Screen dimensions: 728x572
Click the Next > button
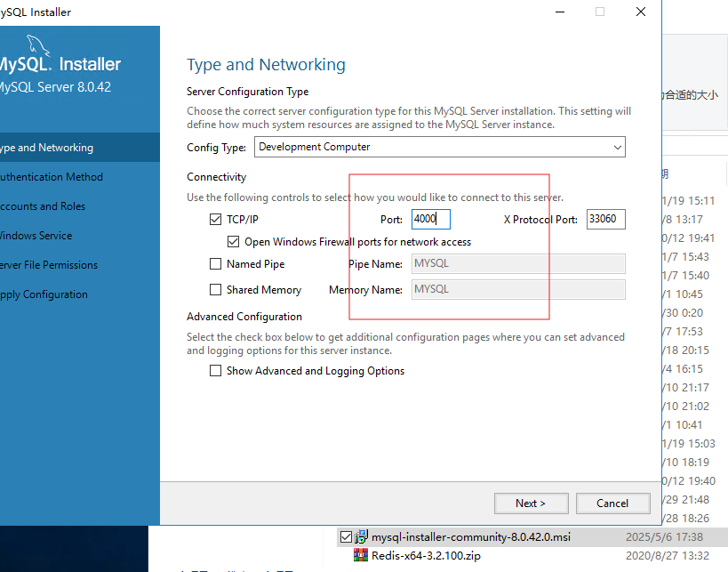click(532, 504)
